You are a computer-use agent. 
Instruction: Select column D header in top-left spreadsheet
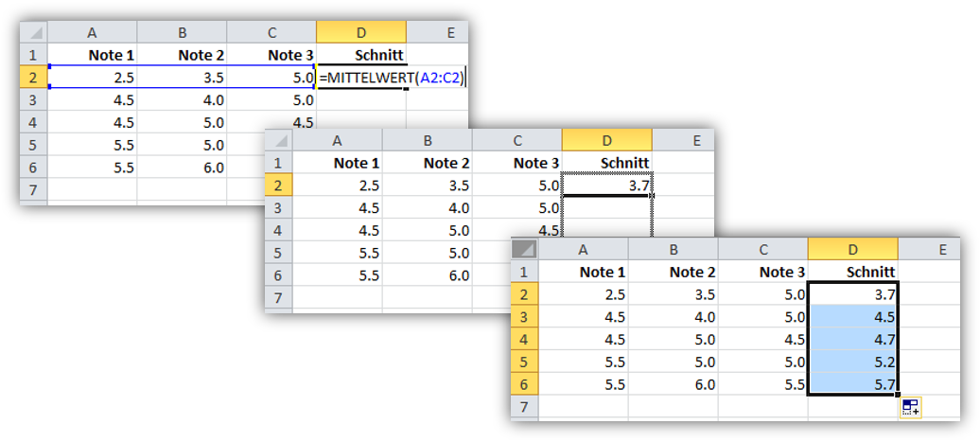[x=361, y=32]
